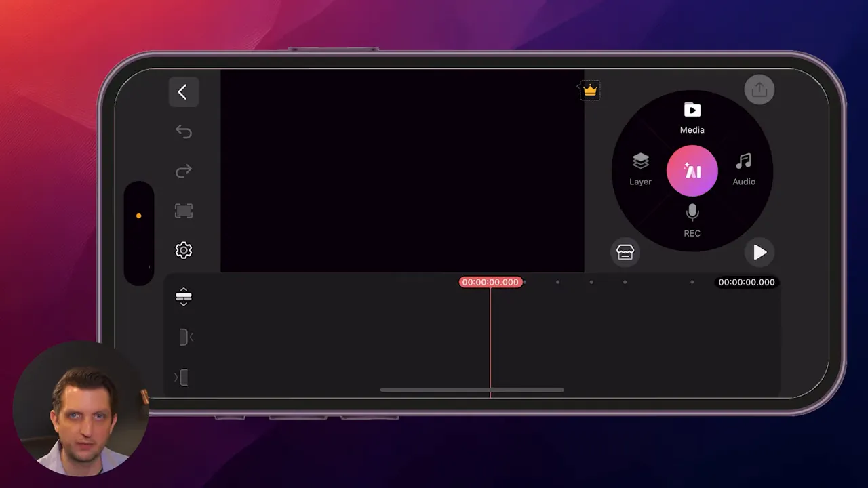Redo the last undone action
Screen dimensions: 868x488
coord(184,171)
